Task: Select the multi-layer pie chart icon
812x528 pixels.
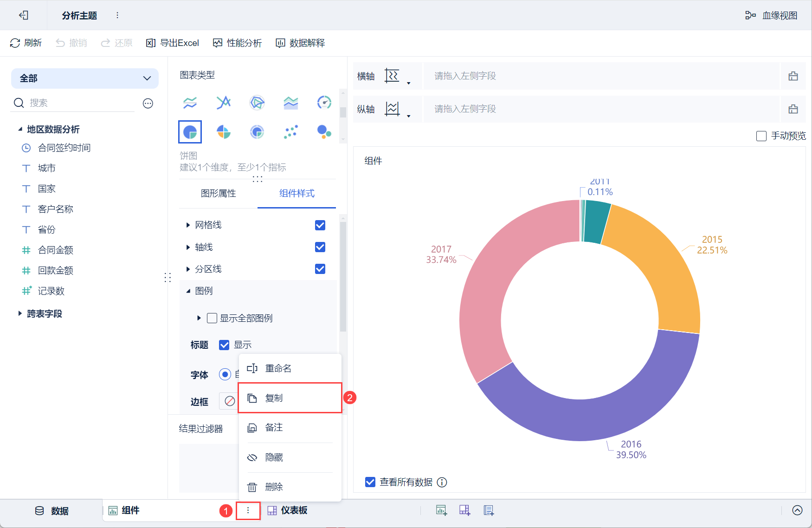Action: click(x=257, y=132)
